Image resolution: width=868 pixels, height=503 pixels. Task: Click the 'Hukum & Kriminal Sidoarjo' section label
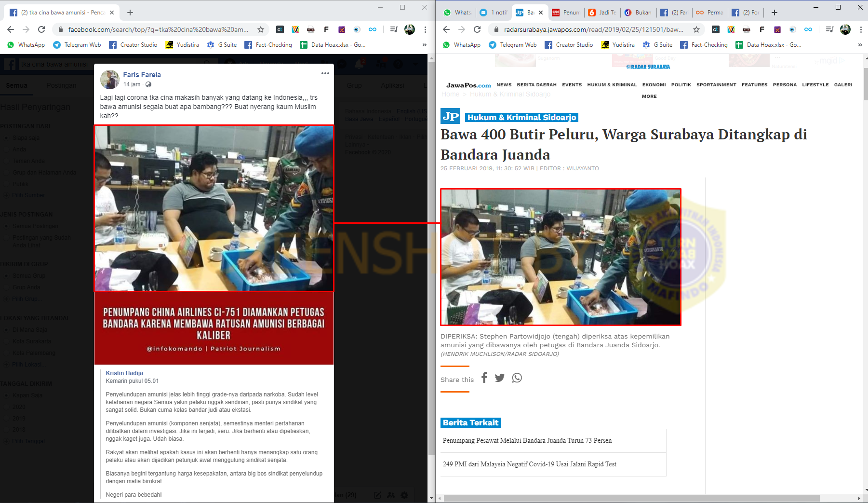521,117
